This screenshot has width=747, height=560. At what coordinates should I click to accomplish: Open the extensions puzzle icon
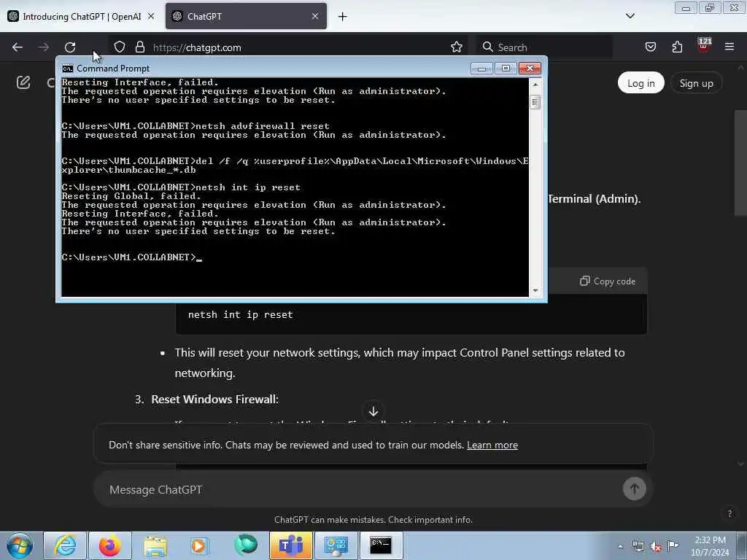point(677,47)
